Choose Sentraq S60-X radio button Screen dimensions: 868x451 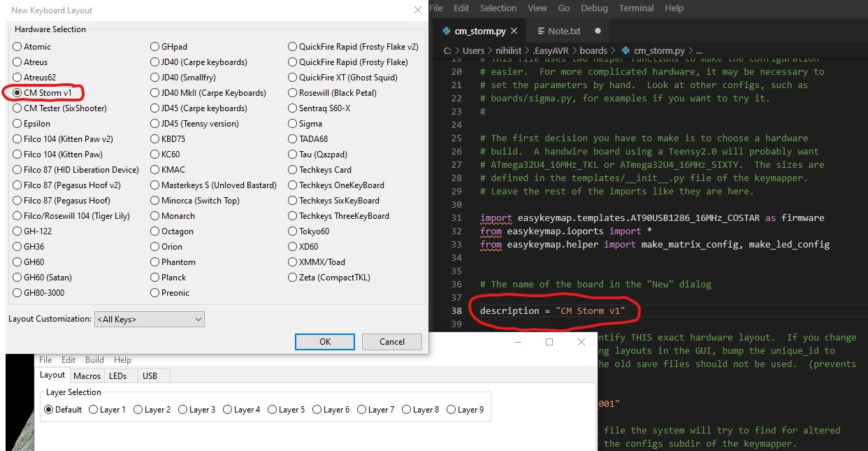coord(319,108)
